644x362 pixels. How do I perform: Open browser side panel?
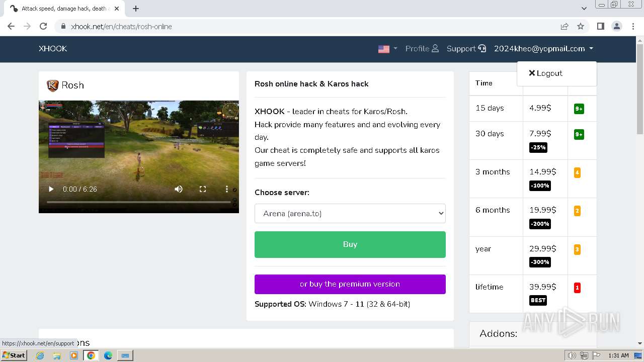click(x=600, y=26)
